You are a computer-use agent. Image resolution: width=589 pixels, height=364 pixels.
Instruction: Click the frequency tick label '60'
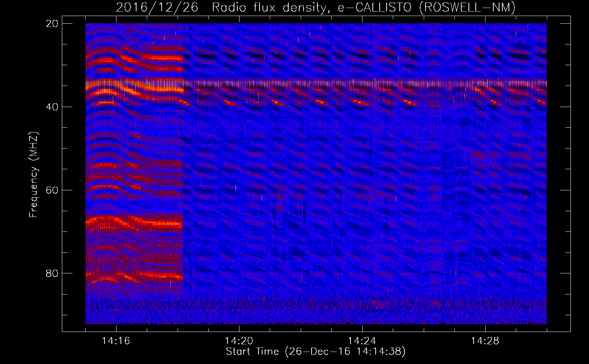coord(52,190)
